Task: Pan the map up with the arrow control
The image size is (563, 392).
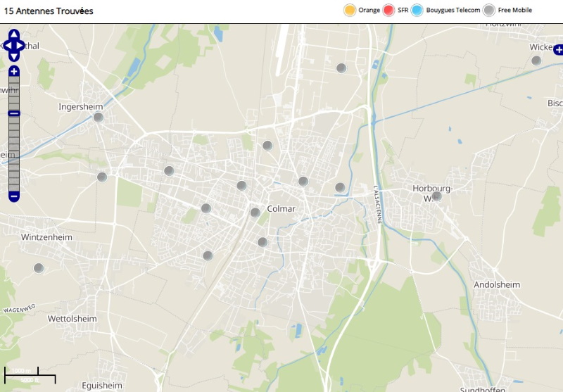Action: pos(14,33)
